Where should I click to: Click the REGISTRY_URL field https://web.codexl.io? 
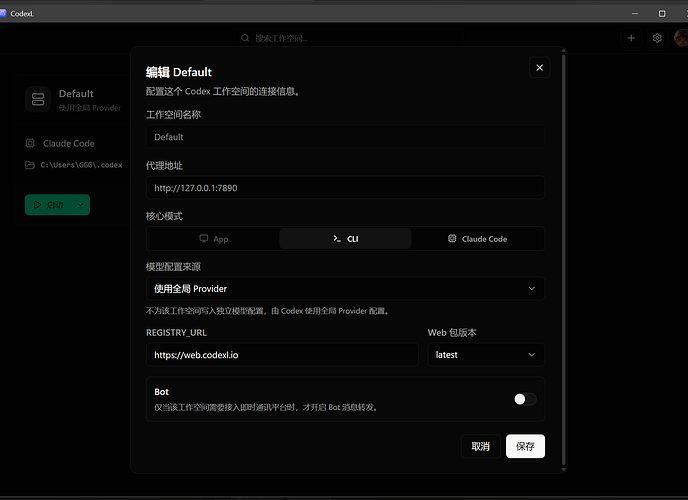coord(282,355)
